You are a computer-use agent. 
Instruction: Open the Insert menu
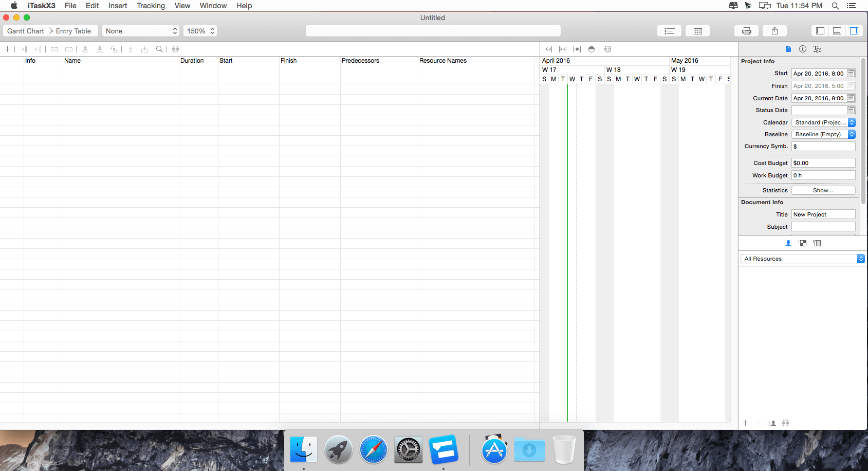click(118, 6)
